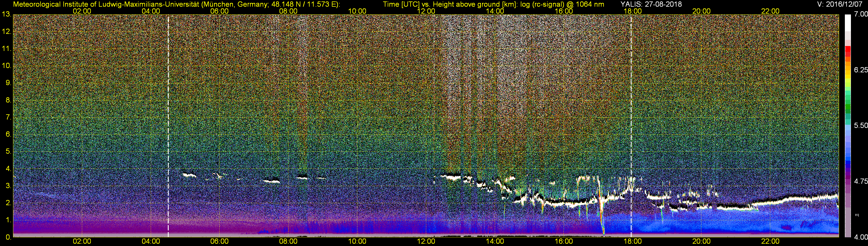Click the '4.' height axis label

(x=9, y=168)
